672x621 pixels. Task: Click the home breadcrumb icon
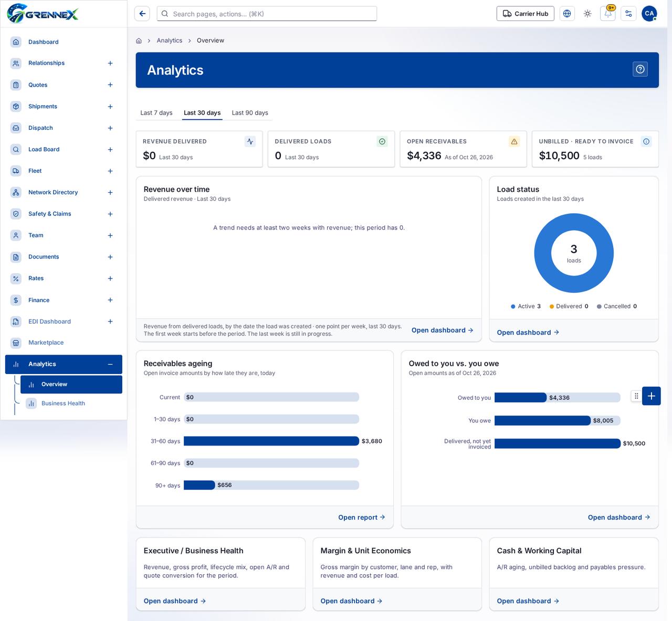(x=139, y=40)
